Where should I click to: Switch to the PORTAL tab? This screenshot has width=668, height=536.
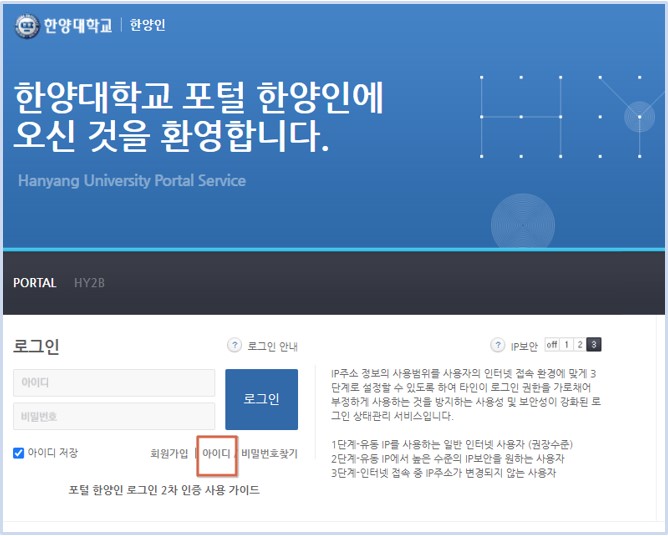[x=35, y=283]
